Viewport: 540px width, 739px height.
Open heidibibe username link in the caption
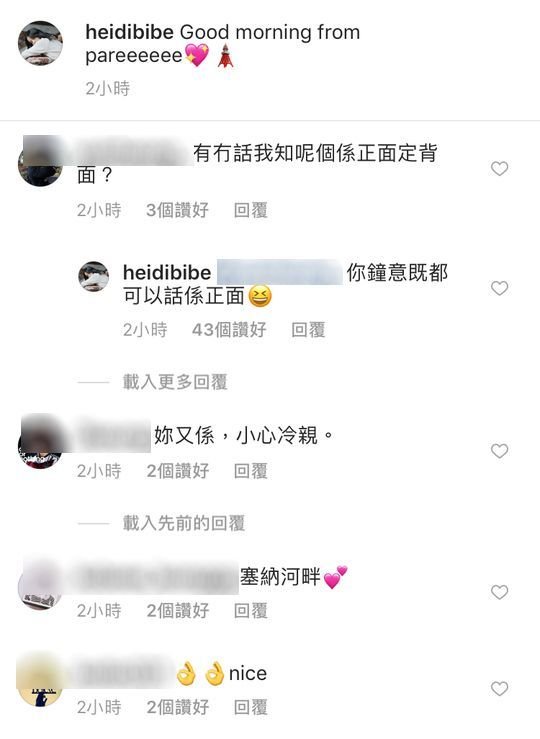130,32
